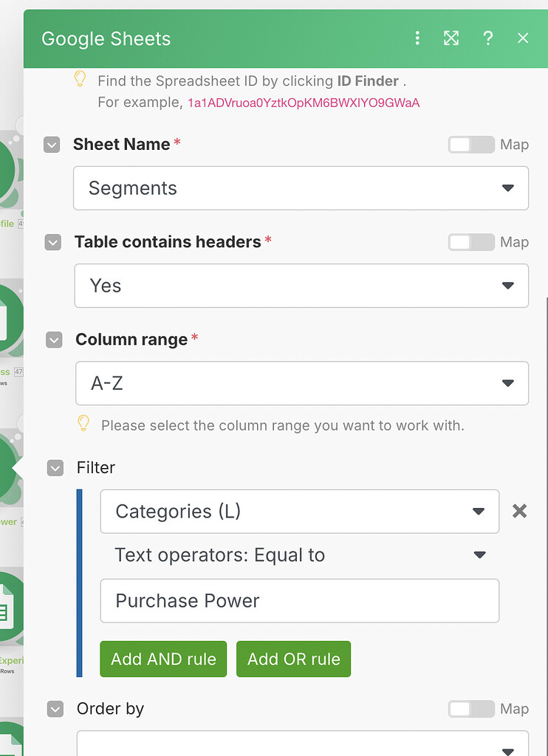Toggle Map for Table contains headers

pyautogui.click(x=471, y=242)
